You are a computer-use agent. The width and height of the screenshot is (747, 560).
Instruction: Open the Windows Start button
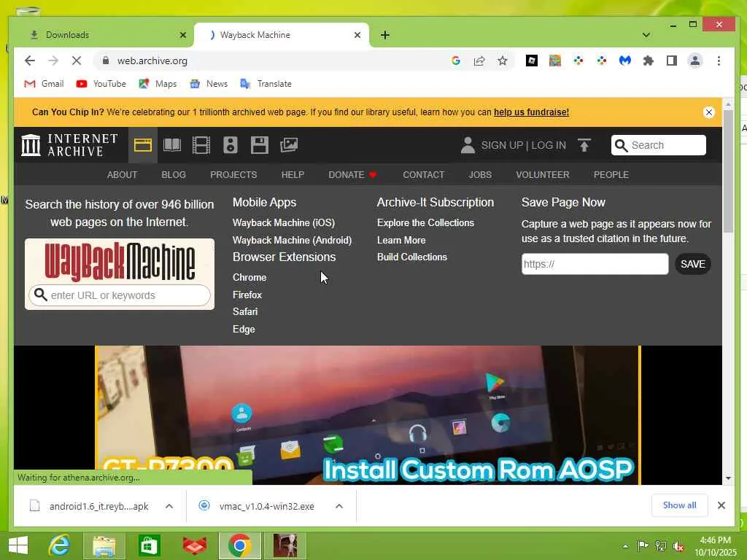pyautogui.click(x=18, y=545)
